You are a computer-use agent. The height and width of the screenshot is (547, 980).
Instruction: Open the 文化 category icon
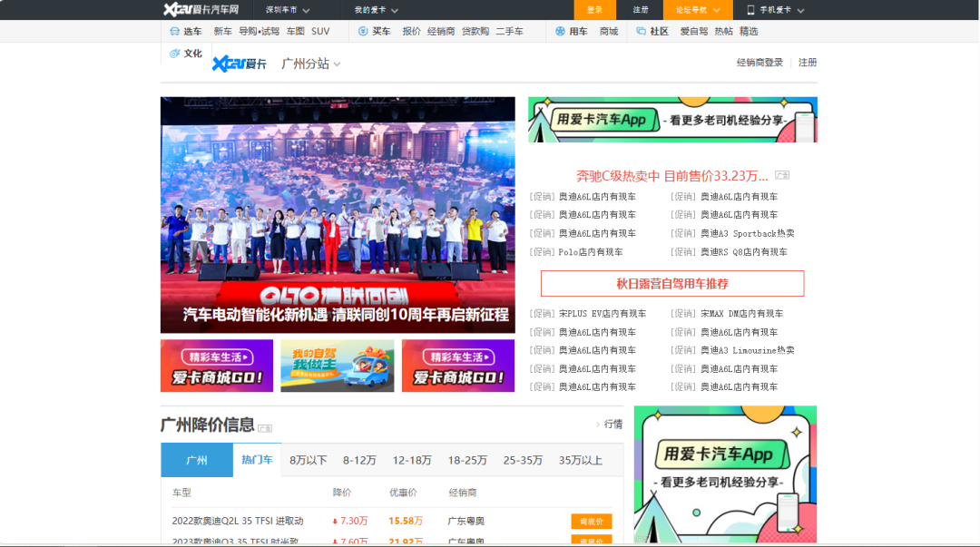pos(174,54)
